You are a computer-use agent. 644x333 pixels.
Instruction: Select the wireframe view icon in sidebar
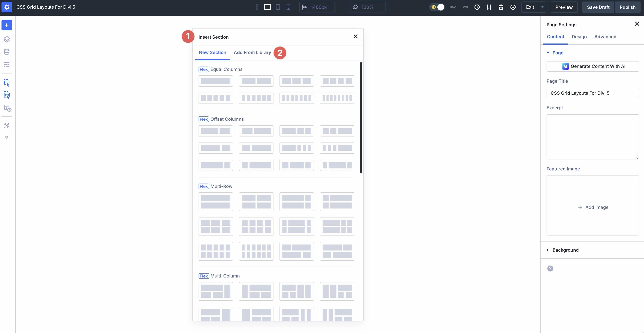pos(7,64)
